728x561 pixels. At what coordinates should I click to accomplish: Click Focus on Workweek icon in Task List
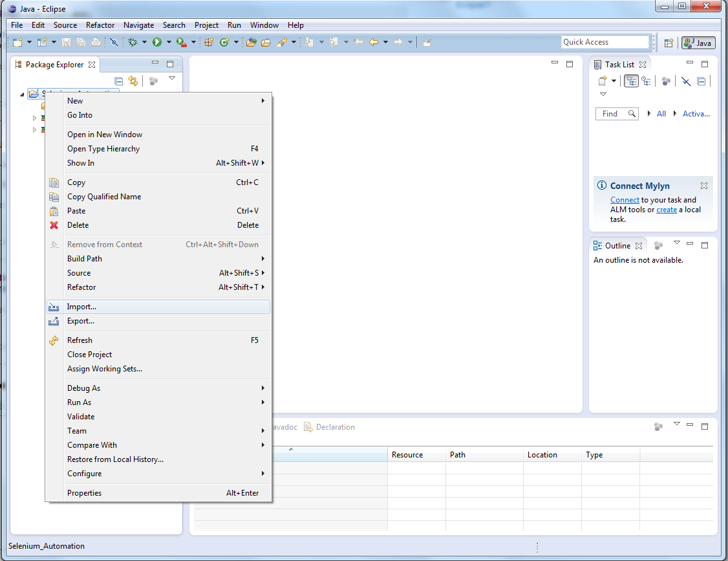pos(666,81)
